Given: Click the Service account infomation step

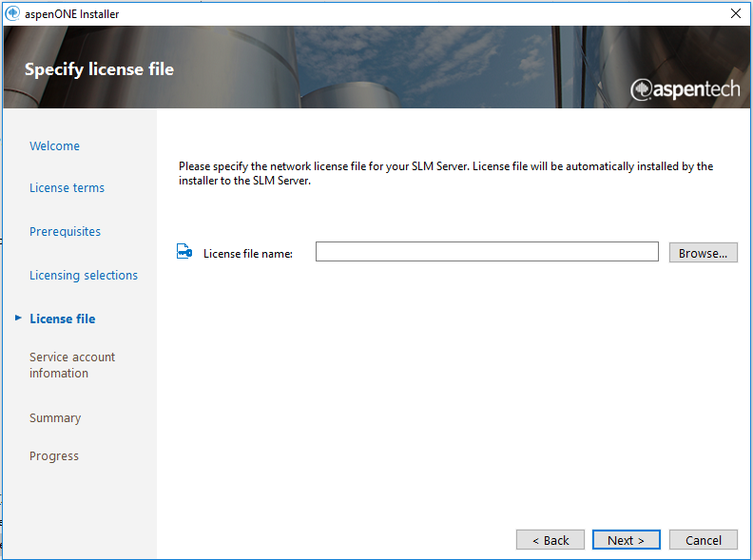Looking at the screenshot, I should (72, 365).
